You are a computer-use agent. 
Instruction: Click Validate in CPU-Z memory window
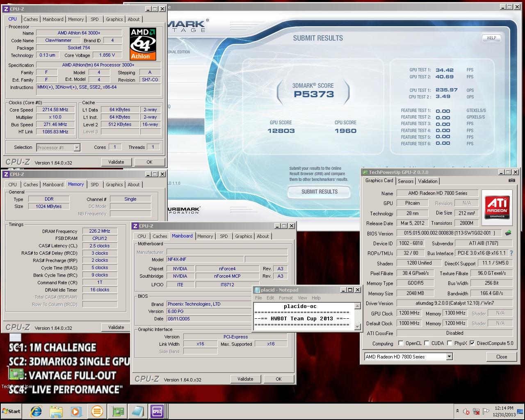point(116,327)
